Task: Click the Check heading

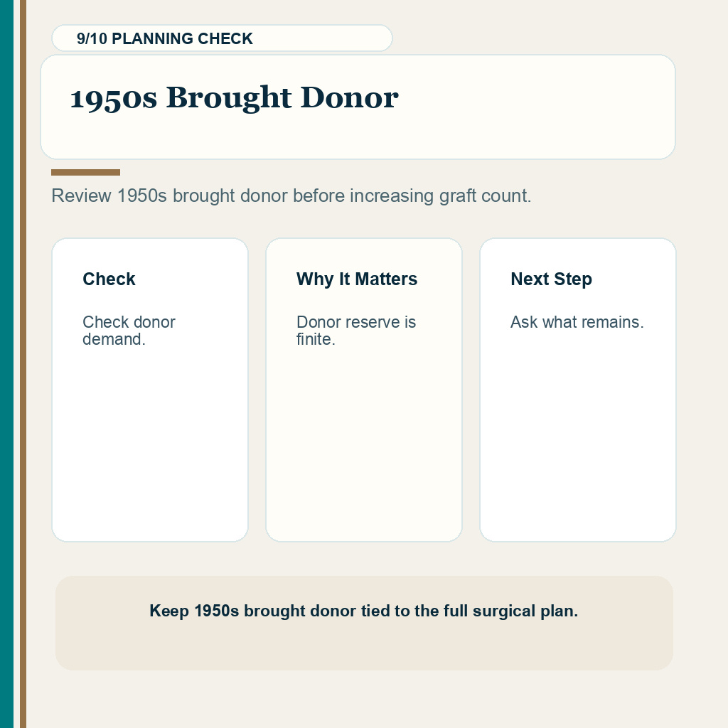Action: coord(109,279)
